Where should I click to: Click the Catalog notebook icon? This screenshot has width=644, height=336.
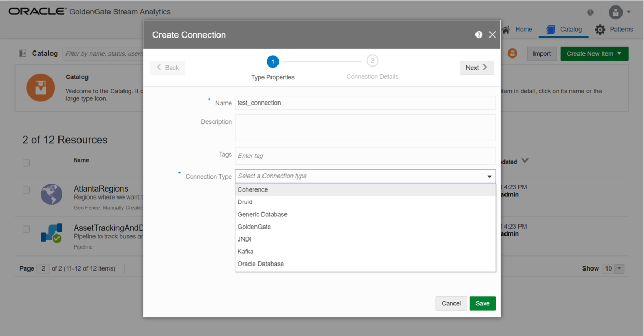(551, 30)
